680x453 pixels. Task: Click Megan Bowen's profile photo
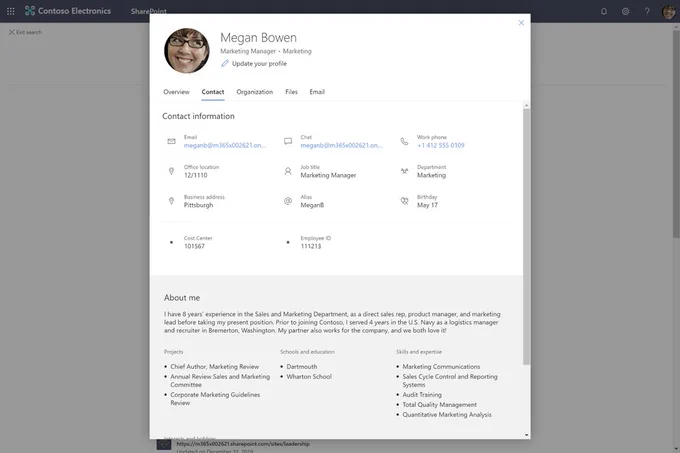click(x=187, y=51)
